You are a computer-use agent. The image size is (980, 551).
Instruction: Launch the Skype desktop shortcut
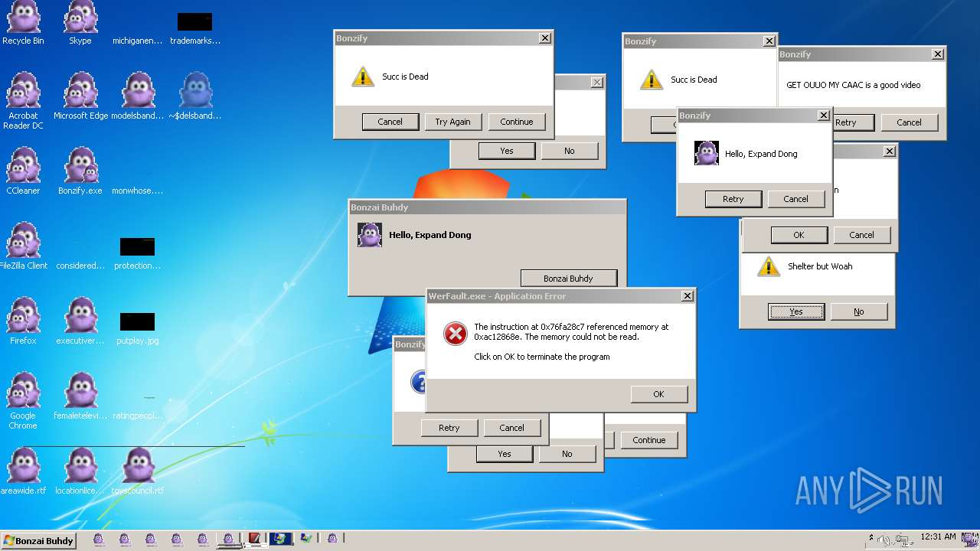coord(80,23)
